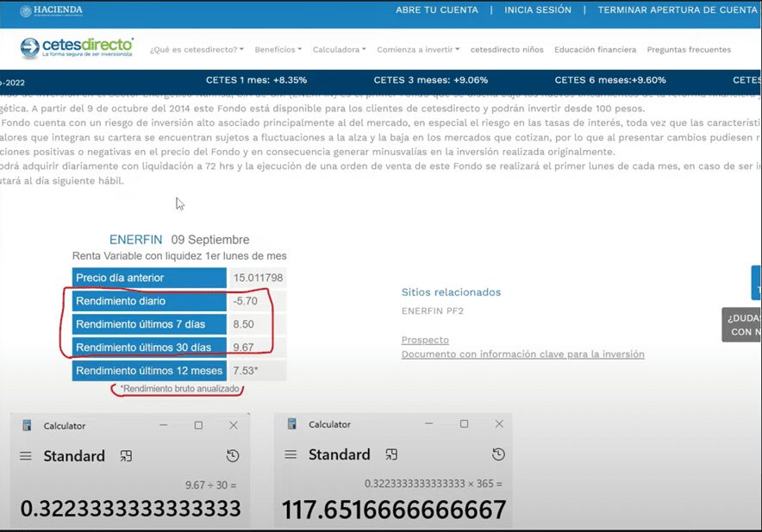
Task: Go to Educación financiera page
Action: (595, 50)
